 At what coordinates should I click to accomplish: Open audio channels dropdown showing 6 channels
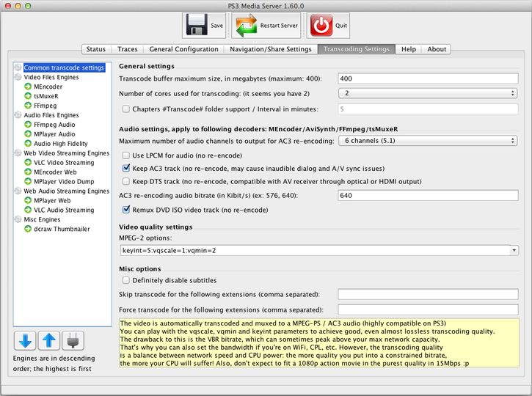point(428,140)
